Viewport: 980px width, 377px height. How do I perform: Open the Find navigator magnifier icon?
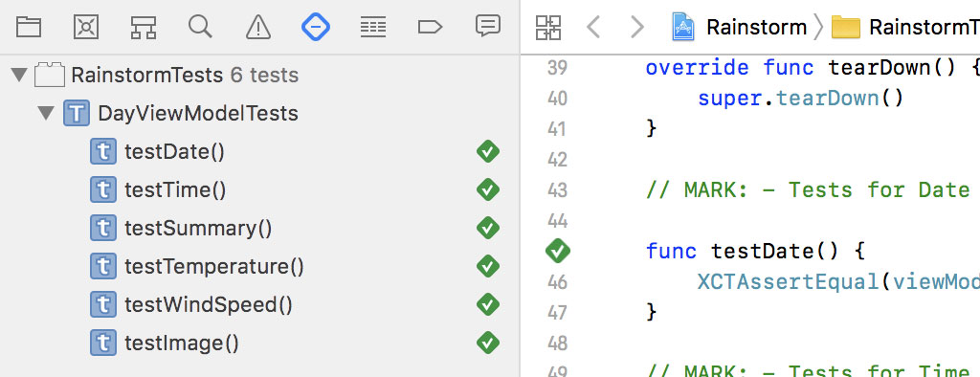(200, 26)
